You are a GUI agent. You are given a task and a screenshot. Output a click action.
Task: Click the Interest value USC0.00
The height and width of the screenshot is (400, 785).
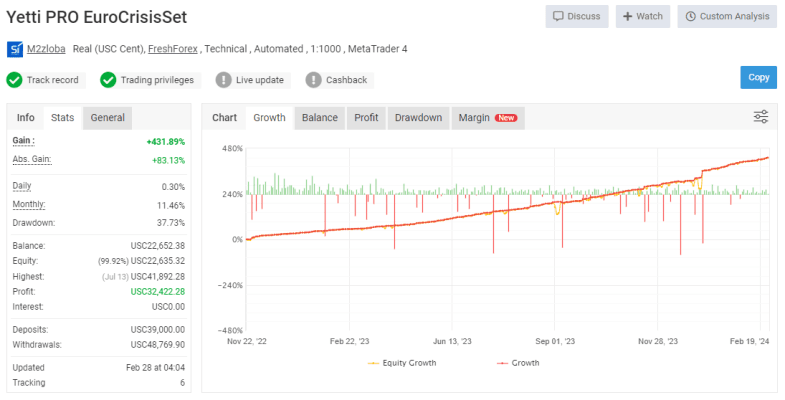[x=168, y=306]
